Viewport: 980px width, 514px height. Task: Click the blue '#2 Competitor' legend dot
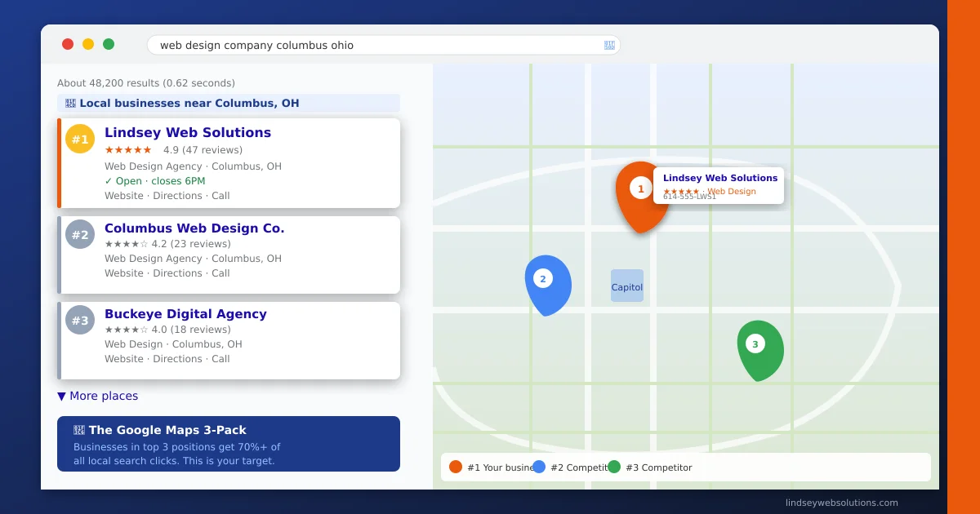(x=539, y=467)
